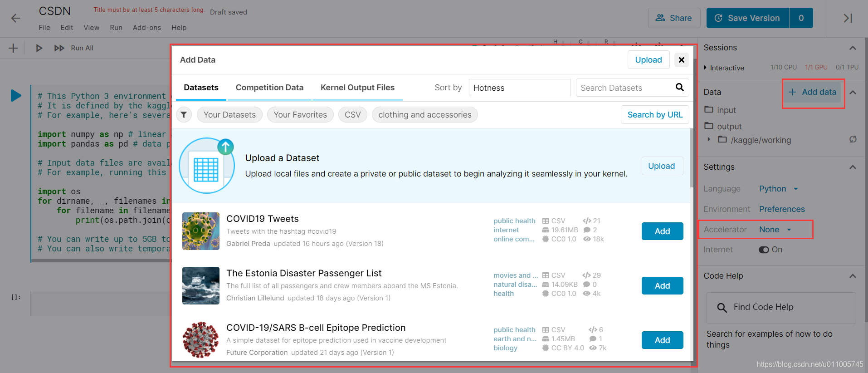Image resolution: width=868 pixels, height=373 pixels.
Task: Open the Language Python dropdown
Action: 778,189
